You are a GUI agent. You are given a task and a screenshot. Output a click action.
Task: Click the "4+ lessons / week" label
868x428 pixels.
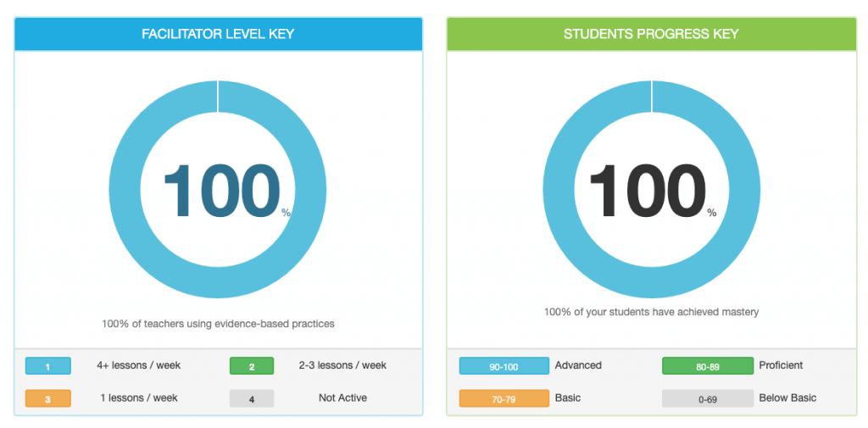[x=139, y=365]
